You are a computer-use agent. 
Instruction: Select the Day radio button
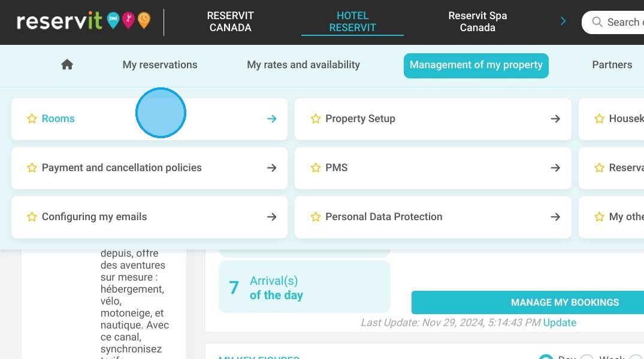[546, 357]
